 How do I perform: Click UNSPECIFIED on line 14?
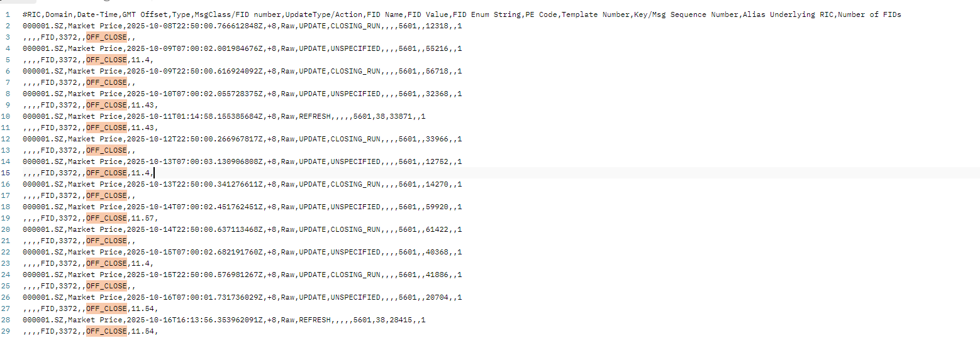pyautogui.click(x=355, y=161)
